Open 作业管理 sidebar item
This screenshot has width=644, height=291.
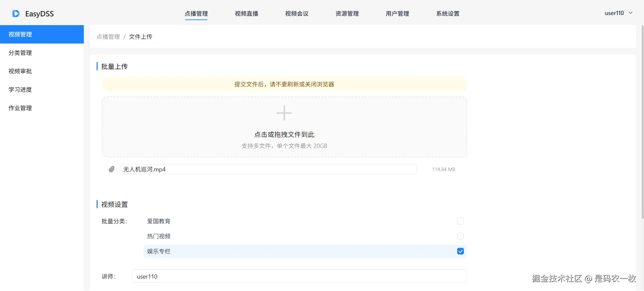(42, 108)
